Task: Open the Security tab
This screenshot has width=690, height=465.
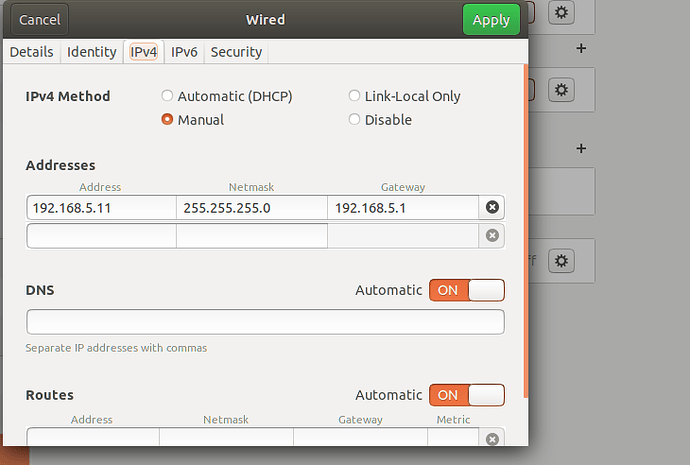Action: (x=236, y=52)
